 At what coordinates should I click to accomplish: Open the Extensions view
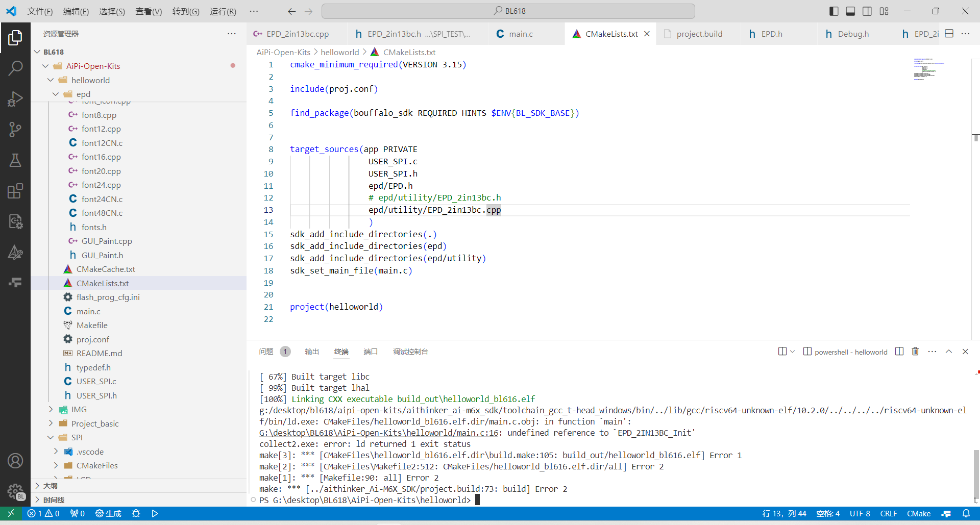[x=15, y=191]
